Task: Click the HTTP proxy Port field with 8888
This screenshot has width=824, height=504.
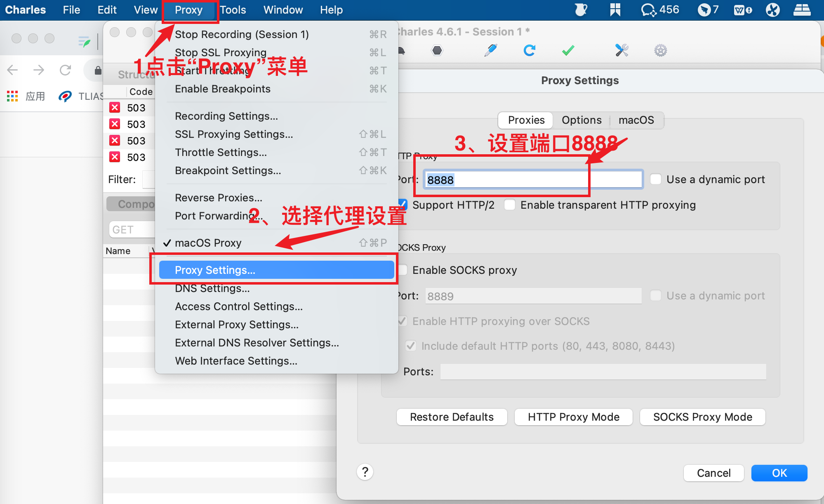Action: 533,179
